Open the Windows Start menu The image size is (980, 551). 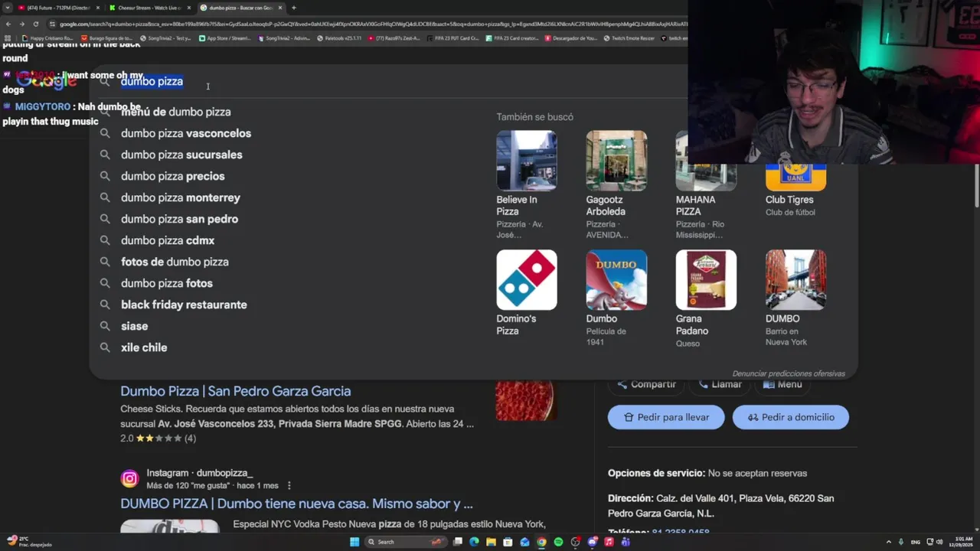(x=354, y=542)
